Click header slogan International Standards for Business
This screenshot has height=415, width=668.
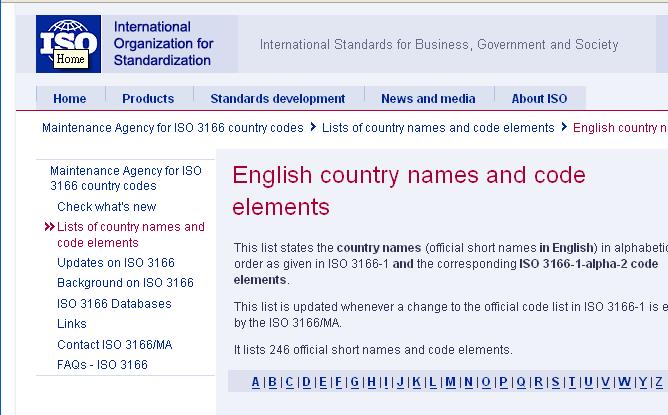(439, 44)
